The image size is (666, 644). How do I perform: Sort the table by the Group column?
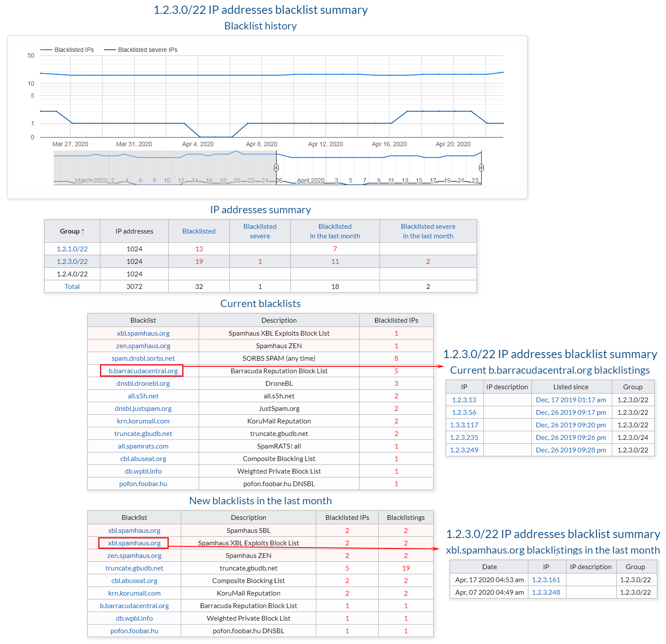click(x=71, y=231)
